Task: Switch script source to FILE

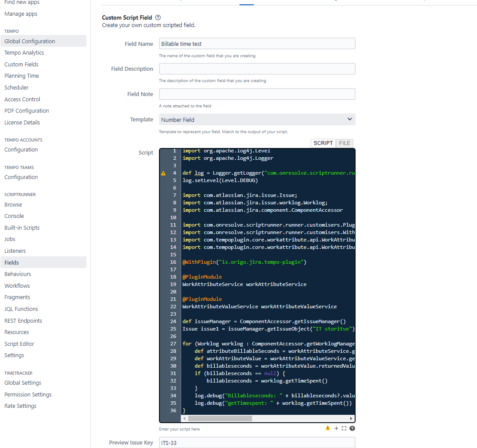Action: click(345, 143)
